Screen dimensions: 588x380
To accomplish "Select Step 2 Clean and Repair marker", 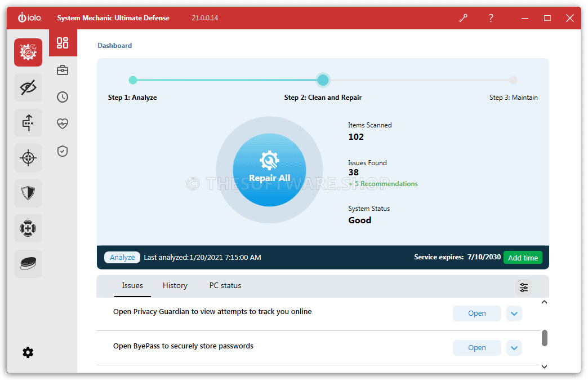I will [x=323, y=80].
